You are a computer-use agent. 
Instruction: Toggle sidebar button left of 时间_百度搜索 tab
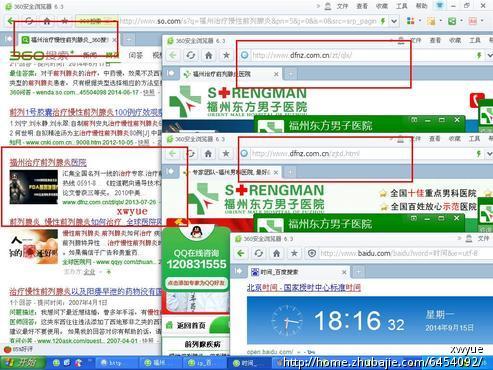pyautogui.click(x=239, y=271)
